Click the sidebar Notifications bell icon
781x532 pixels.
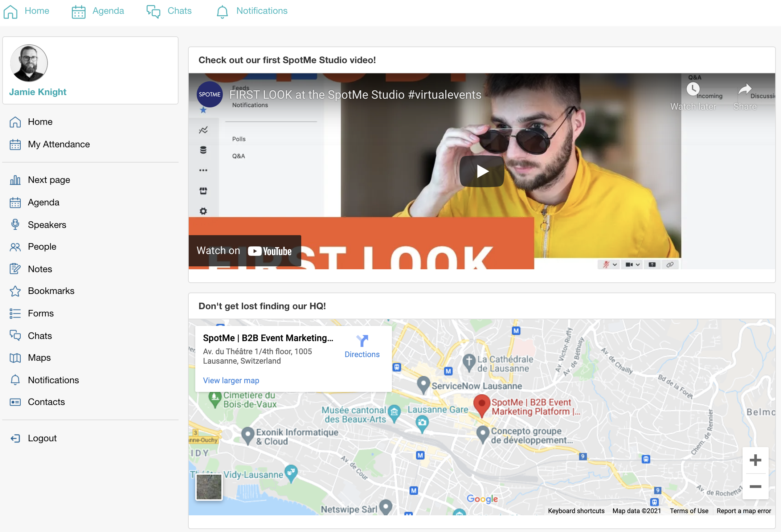[x=15, y=380]
